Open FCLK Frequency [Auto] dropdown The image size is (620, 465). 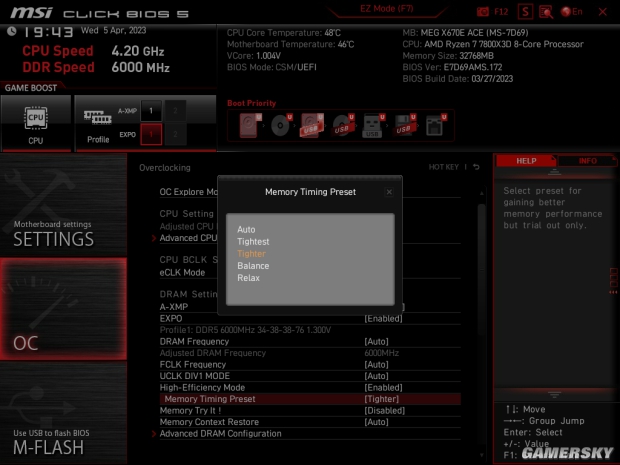[376, 365]
